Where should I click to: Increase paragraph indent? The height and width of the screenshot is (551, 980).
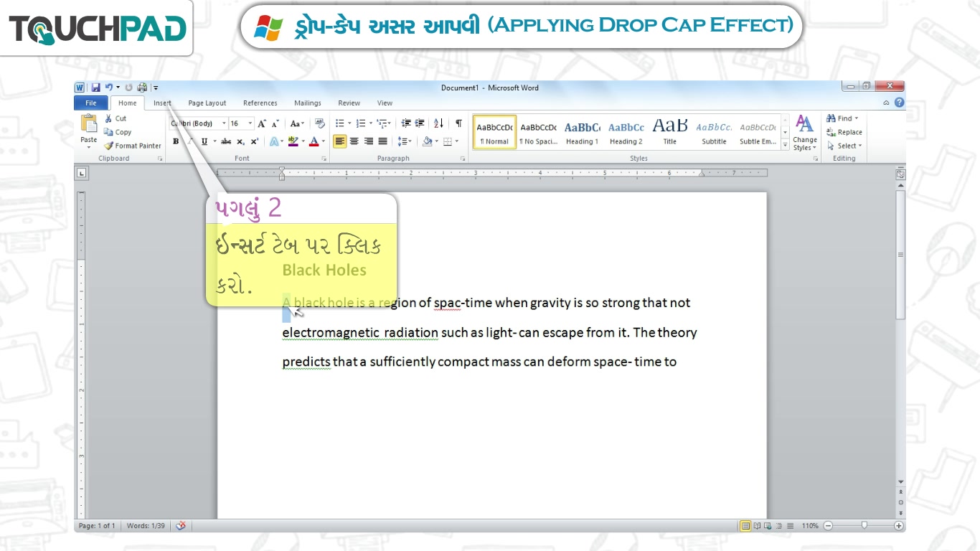coord(420,123)
